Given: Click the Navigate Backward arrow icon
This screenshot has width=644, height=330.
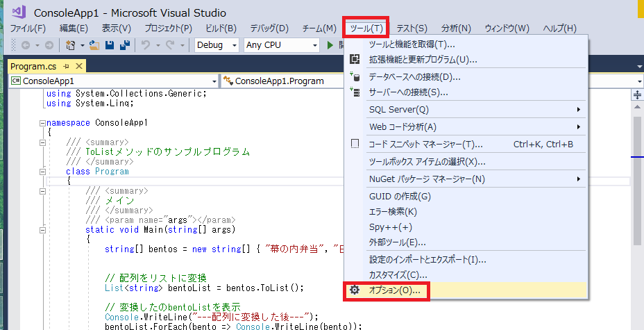Looking at the screenshot, I should [26, 46].
